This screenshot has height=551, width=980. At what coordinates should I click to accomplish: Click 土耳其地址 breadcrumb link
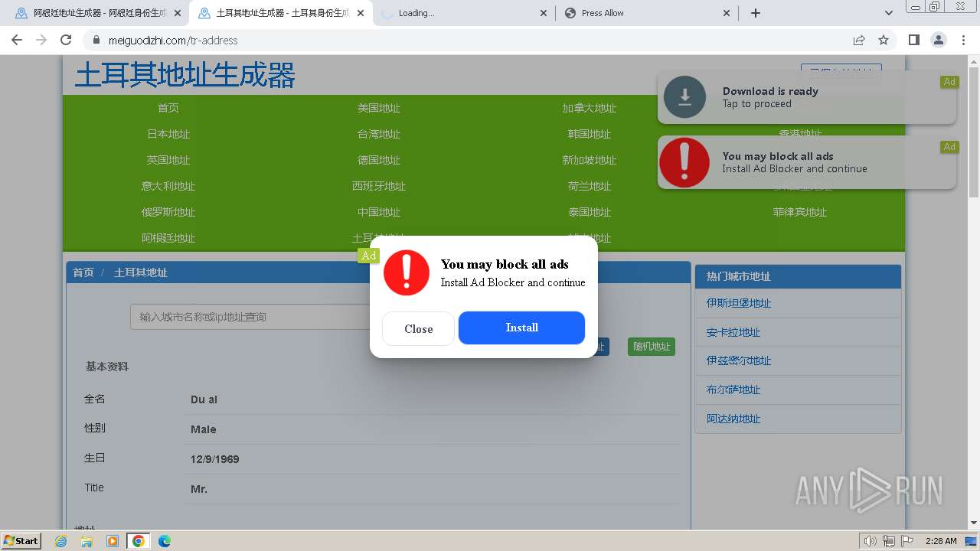coord(141,272)
